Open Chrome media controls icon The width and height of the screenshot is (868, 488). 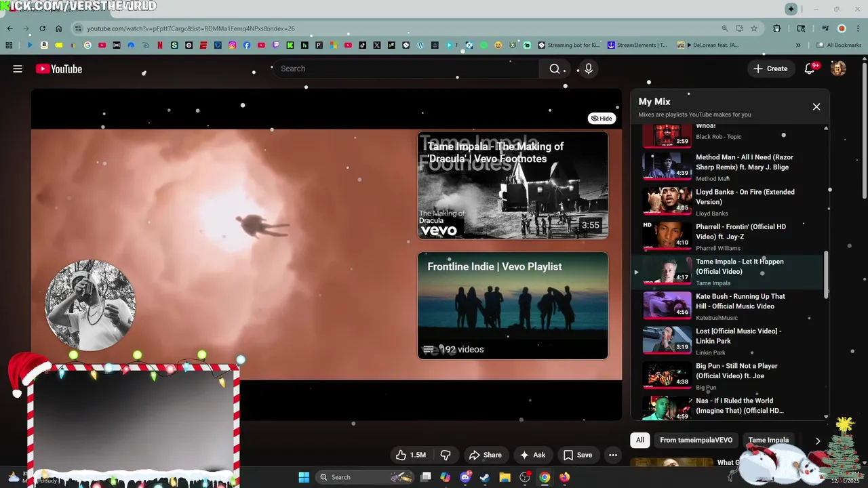(825, 28)
